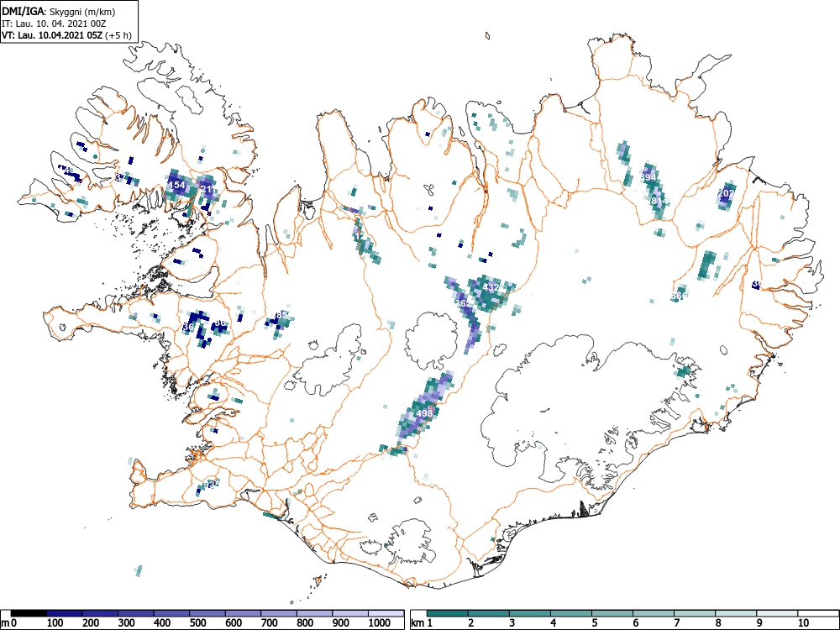The width and height of the screenshot is (840, 630).
Task: Click the 'km 1' legend unit label
Action: [x=423, y=623]
